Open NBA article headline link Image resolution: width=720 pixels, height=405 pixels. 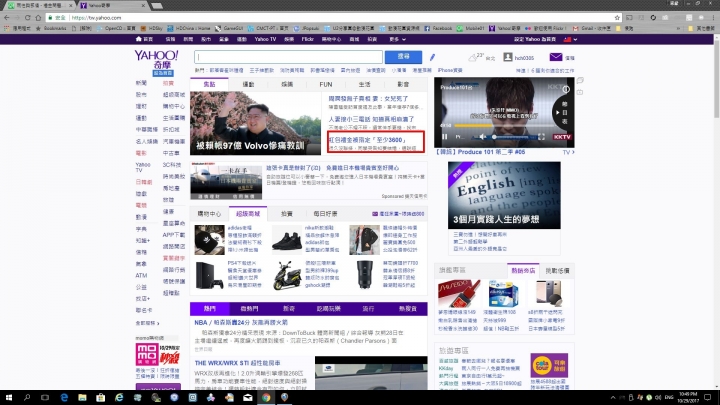[241, 322]
